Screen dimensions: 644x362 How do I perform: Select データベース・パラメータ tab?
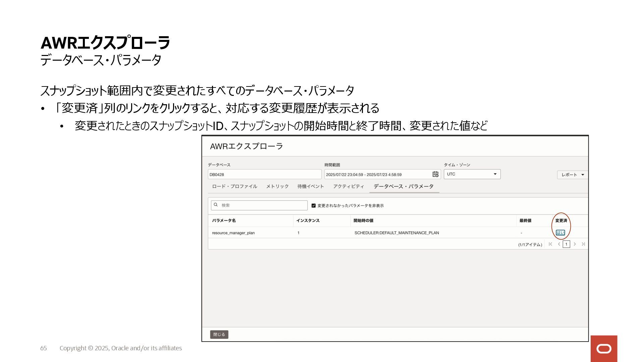pyautogui.click(x=404, y=186)
